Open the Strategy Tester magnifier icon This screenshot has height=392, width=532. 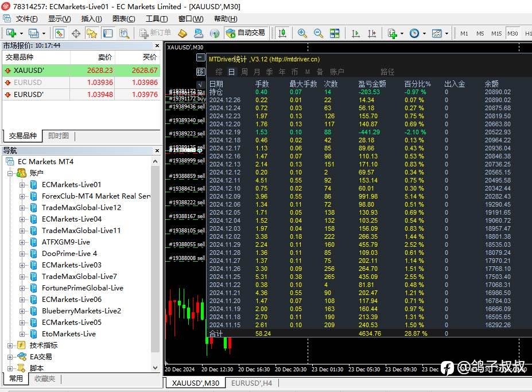(124, 33)
